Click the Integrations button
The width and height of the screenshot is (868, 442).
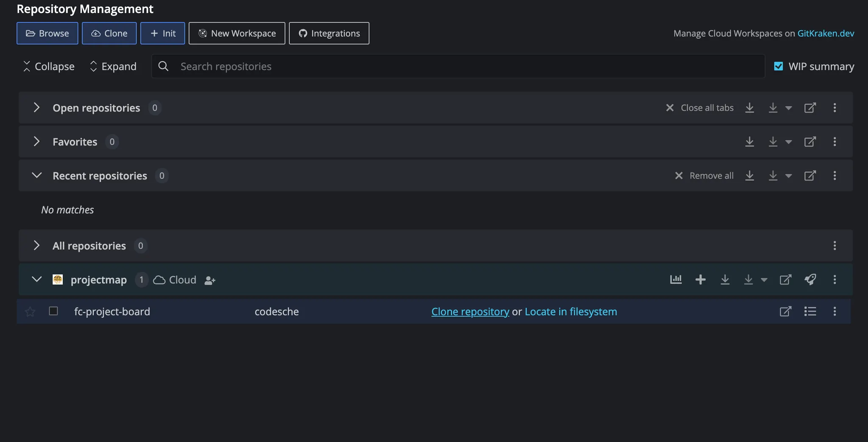329,33
